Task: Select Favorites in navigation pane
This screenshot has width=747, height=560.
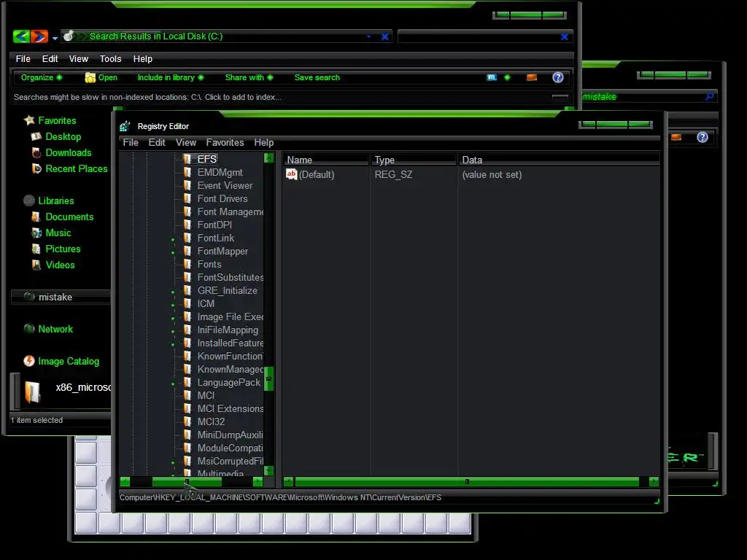Action: [x=57, y=120]
